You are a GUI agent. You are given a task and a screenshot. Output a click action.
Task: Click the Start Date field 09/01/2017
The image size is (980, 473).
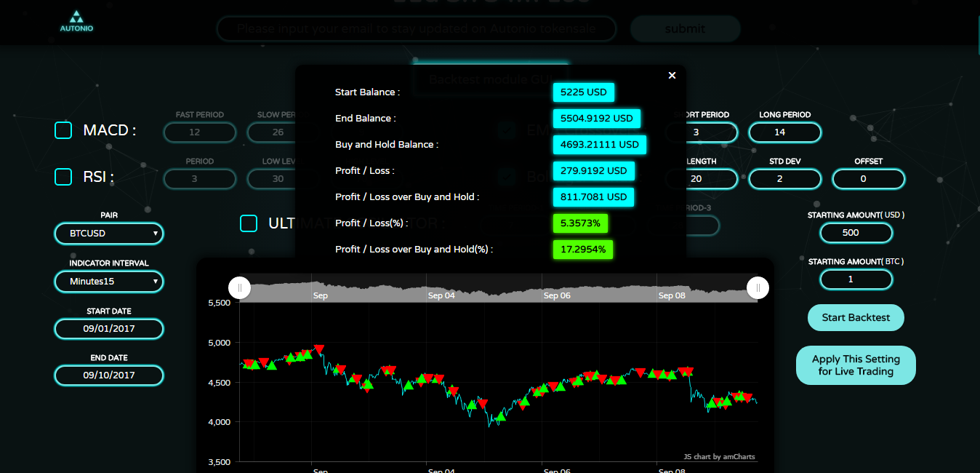click(109, 329)
